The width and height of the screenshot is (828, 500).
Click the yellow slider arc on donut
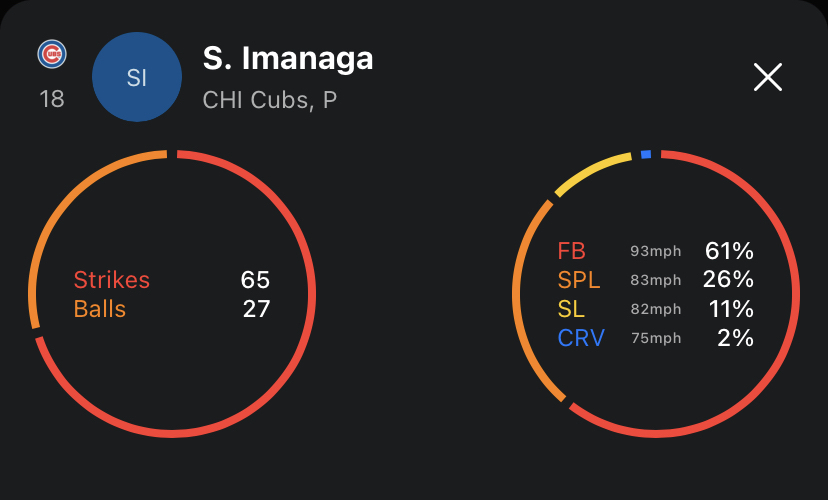[590, 172]
